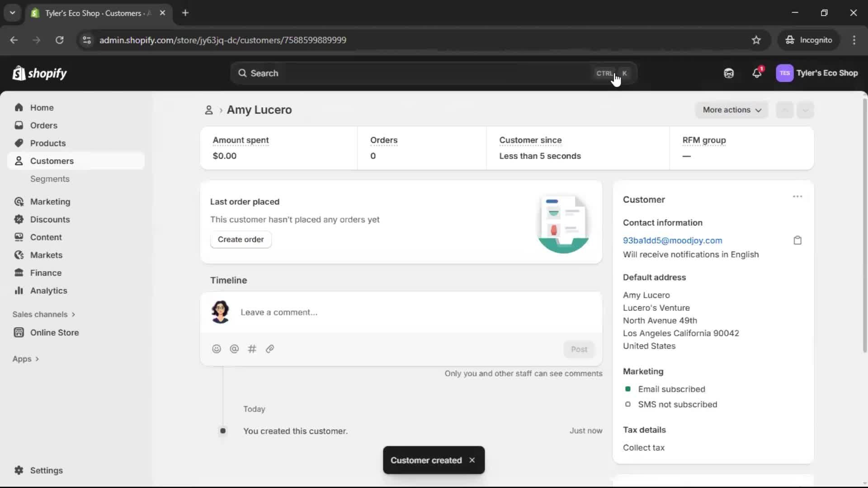Expand the Apps section
This screenshot has height=488, width=868.
point(25,358)
